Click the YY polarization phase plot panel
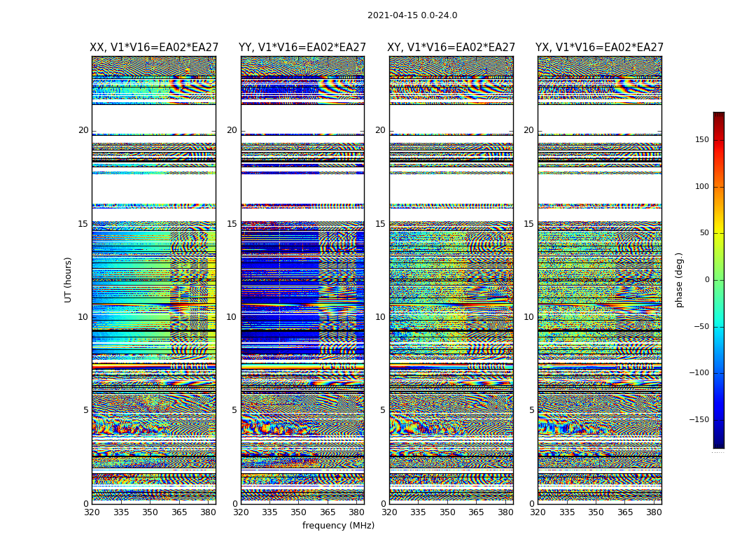The height and width of the screenshot is (560, 735). [302, 280]
